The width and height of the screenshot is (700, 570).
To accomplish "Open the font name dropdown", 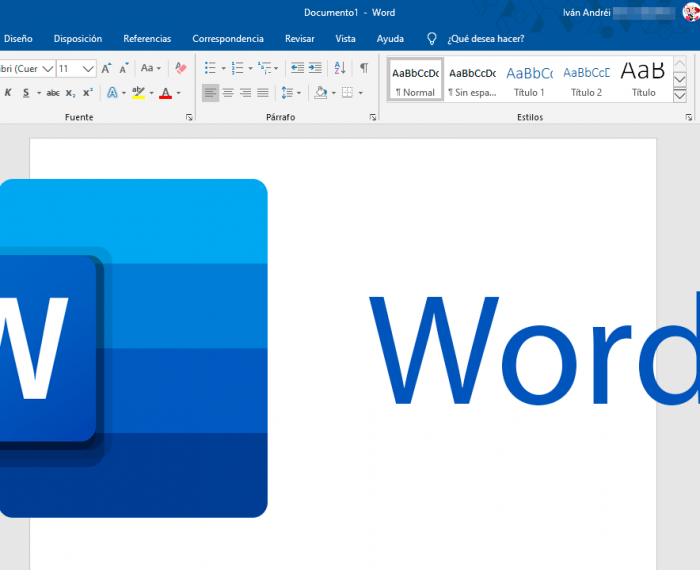I will point(48,69).
